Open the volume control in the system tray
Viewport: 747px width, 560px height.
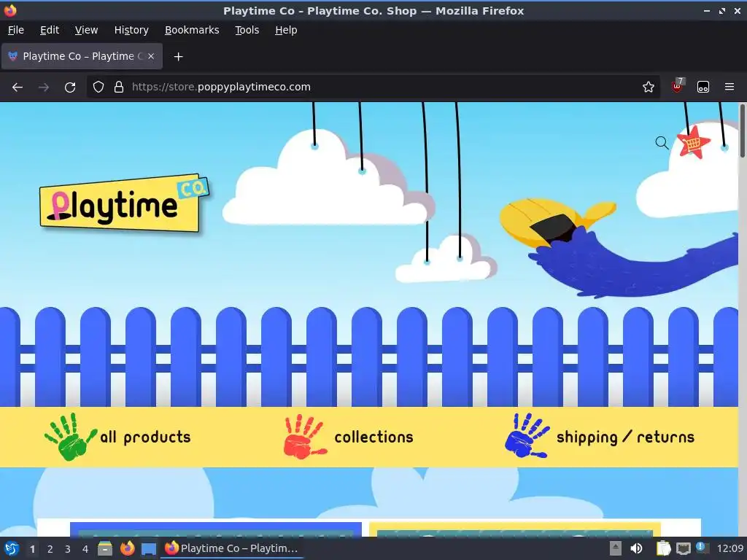coord(636,548)
